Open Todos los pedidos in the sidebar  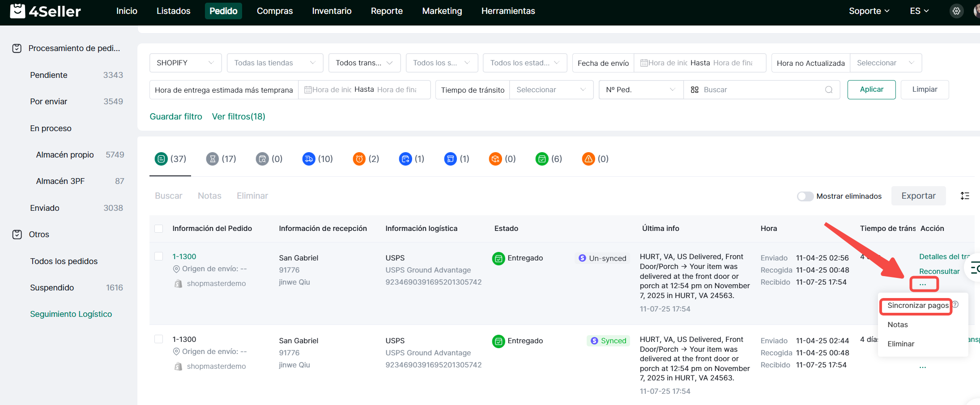point(64,261)
